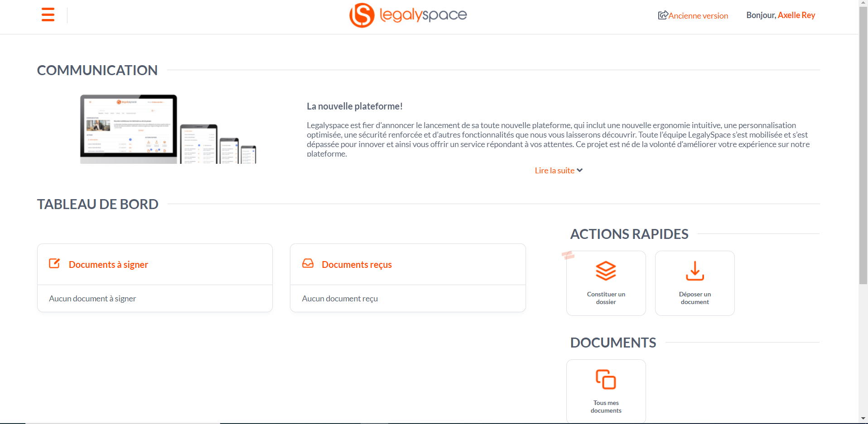Click the text Aucun document reçu

[x=340, y=299]
